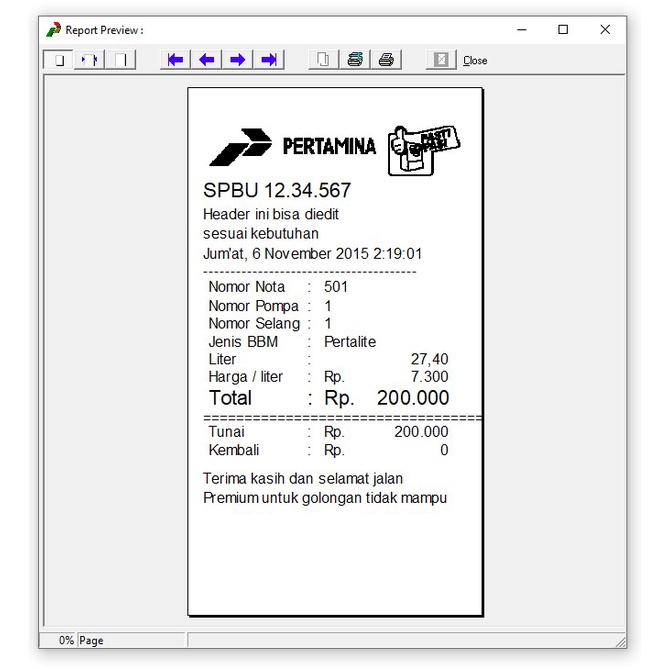Click 'Premium untuk golongan tidak mampu' line
The height and width of the screenshot is (669, 669).
325,498
